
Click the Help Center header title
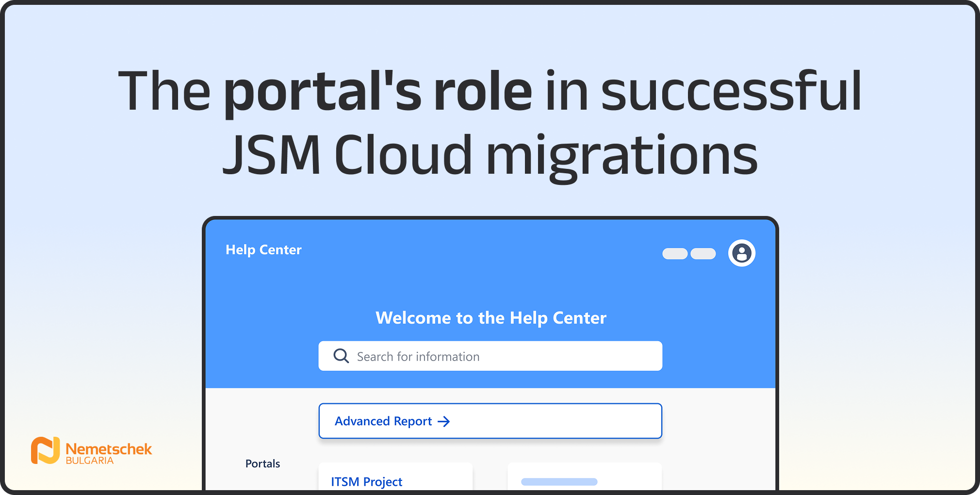[263, 250]
